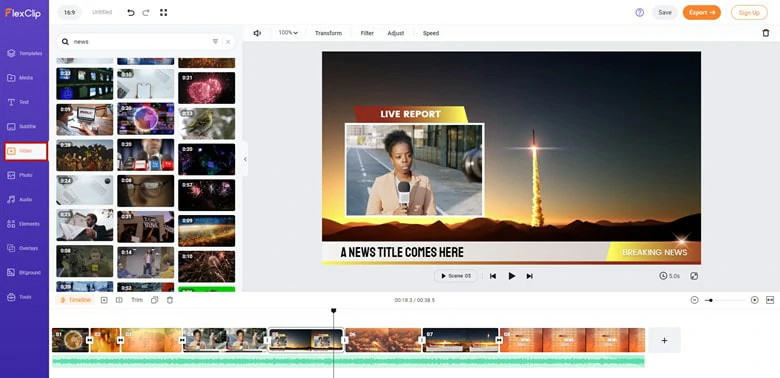Open the Filter option

click(x=367, y=33)
